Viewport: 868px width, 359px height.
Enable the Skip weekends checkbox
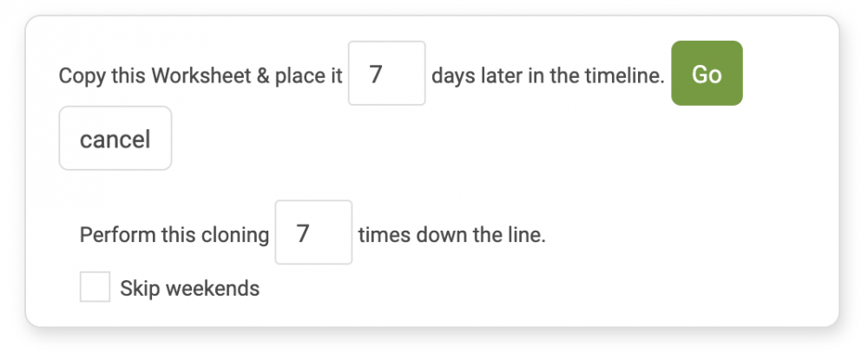pyautogui.click(x=95, y=286)
